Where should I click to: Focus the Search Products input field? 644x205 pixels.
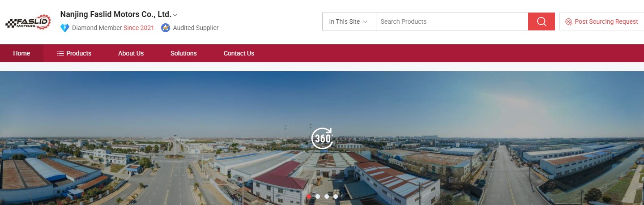pyautogui.click(x=452, y=21)
